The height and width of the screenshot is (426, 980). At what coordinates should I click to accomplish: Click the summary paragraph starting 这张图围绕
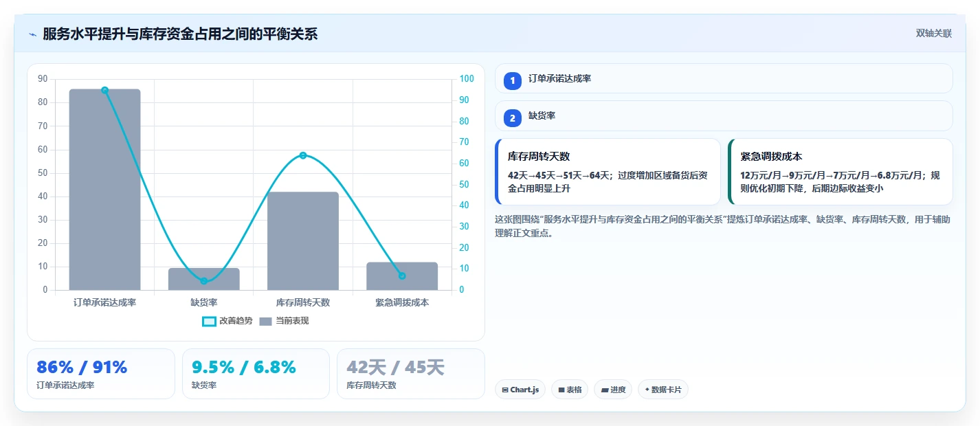pyautogui.click(x=722, y=226)
